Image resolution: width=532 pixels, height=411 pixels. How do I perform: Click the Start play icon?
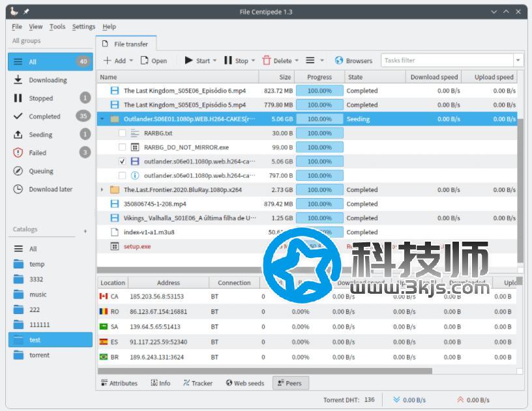click(x=188, y=61)
